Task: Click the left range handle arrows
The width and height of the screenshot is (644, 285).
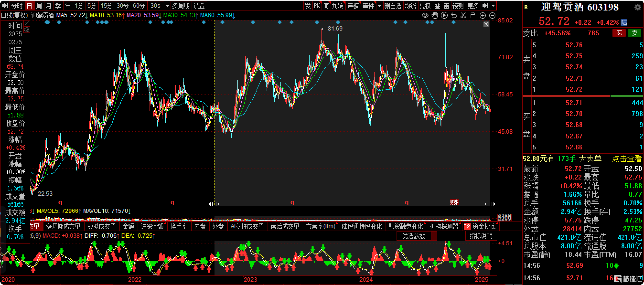Action: point(214,204)
